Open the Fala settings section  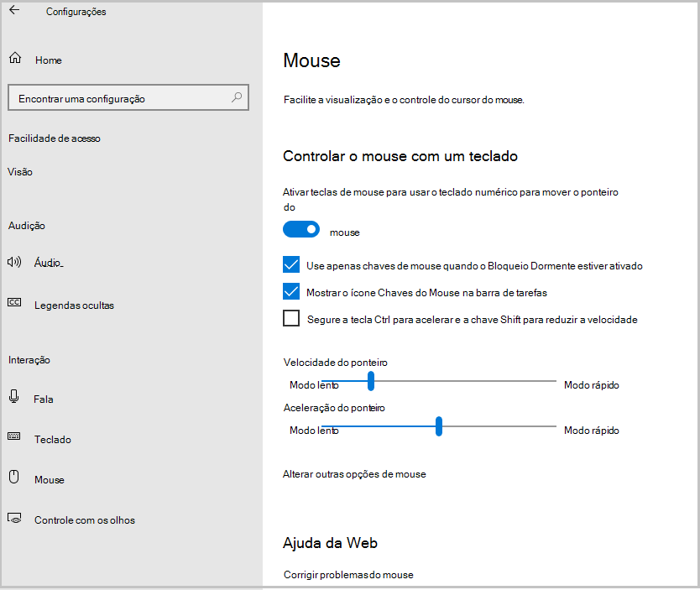tap(44, 399)
